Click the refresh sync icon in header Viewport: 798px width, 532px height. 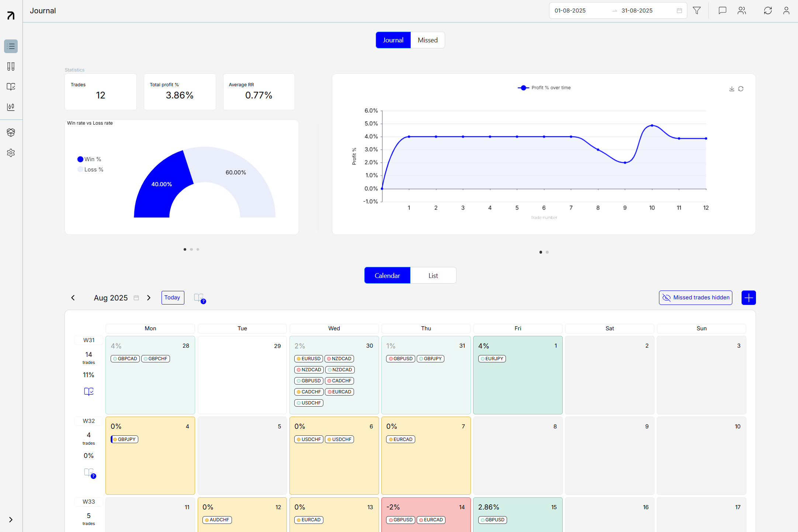pyautogui.click(x=768, y=11)
